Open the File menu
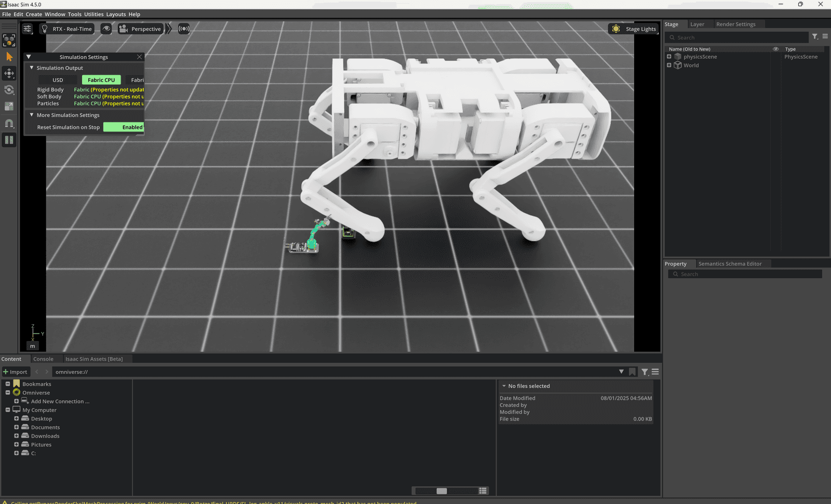 coord(6,15)
